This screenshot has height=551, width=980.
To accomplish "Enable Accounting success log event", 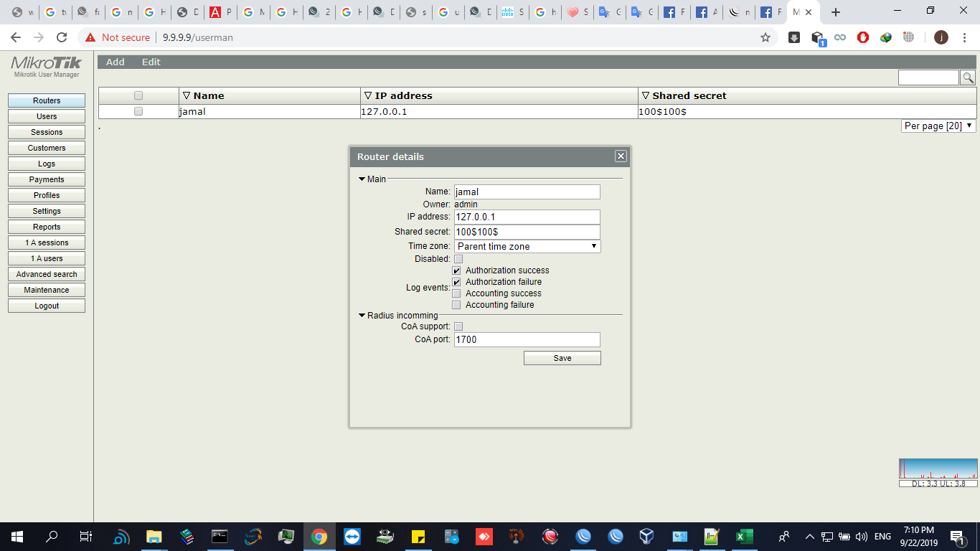I will (456, 293).
